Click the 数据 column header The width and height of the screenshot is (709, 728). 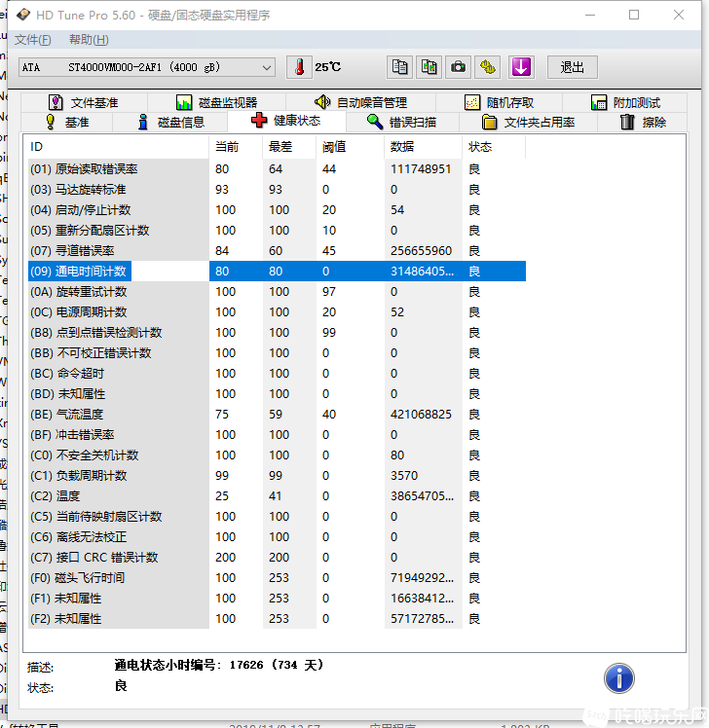pyautogui.click(x=424, y=147)
